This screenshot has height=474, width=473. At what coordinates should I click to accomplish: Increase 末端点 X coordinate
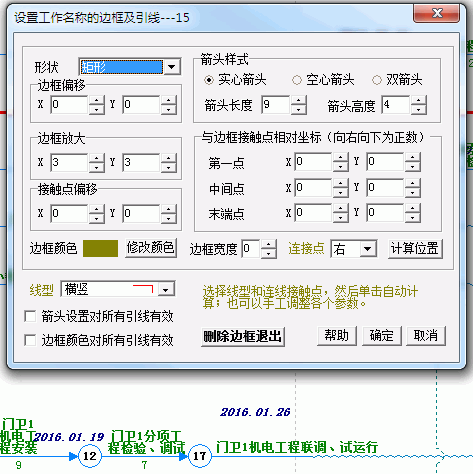pos(341,209)
